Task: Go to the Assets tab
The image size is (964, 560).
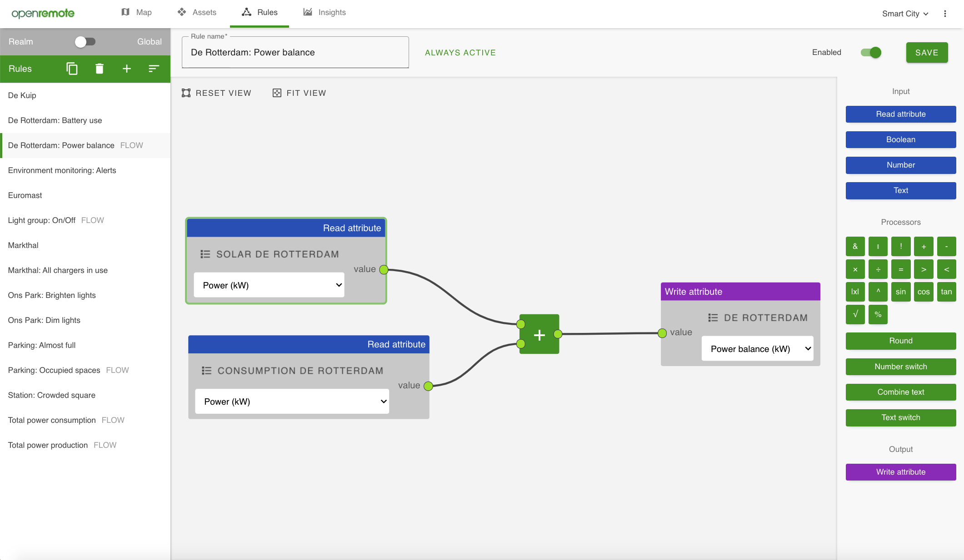Action: tap(197, 12)
